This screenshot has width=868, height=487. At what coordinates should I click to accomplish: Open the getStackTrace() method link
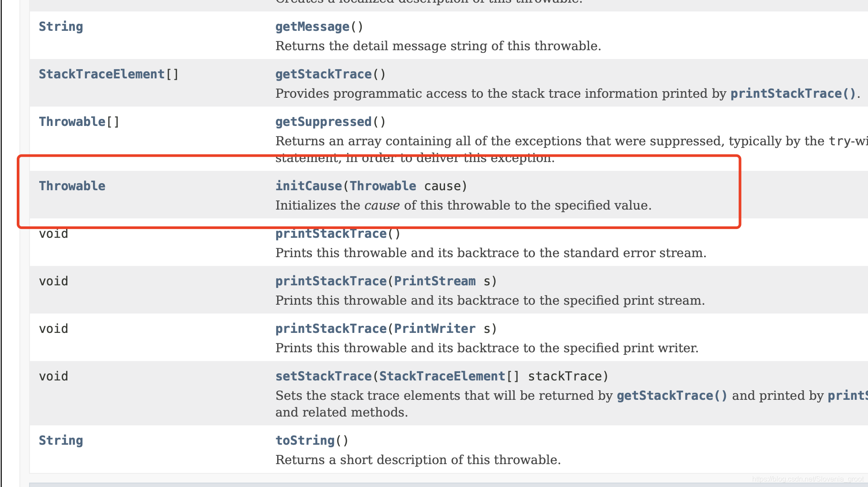[x=323, y=74]
